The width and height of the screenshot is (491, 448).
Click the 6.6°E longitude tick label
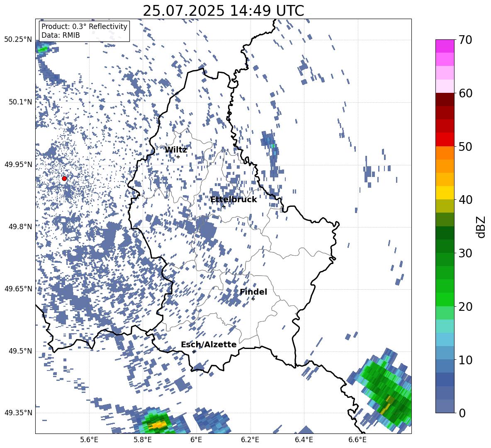[357, 440]
